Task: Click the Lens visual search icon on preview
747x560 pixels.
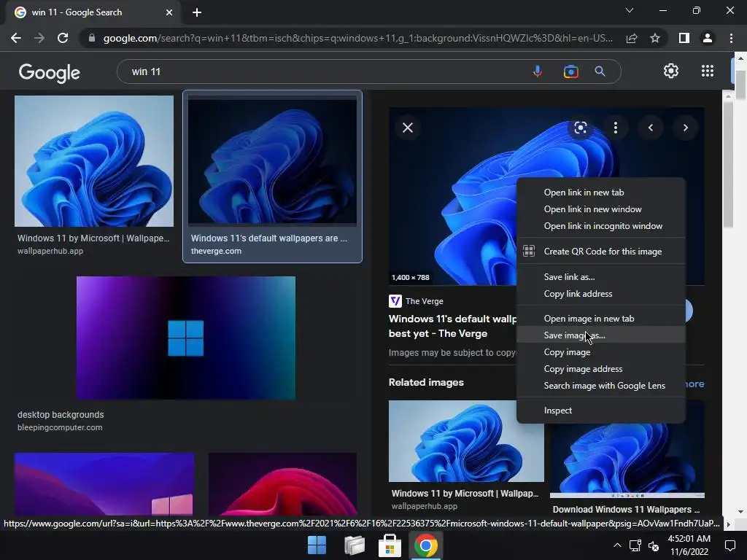Action: [580, 128]
